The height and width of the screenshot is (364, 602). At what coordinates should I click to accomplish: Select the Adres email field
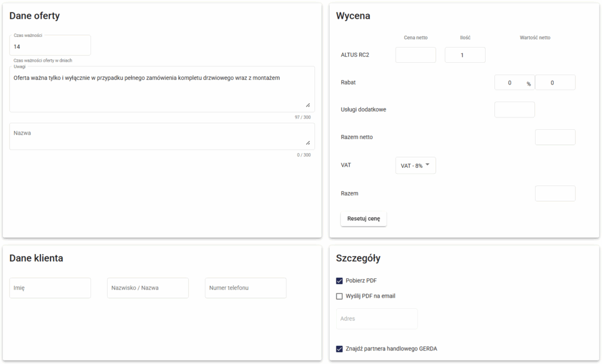[376, 319]
